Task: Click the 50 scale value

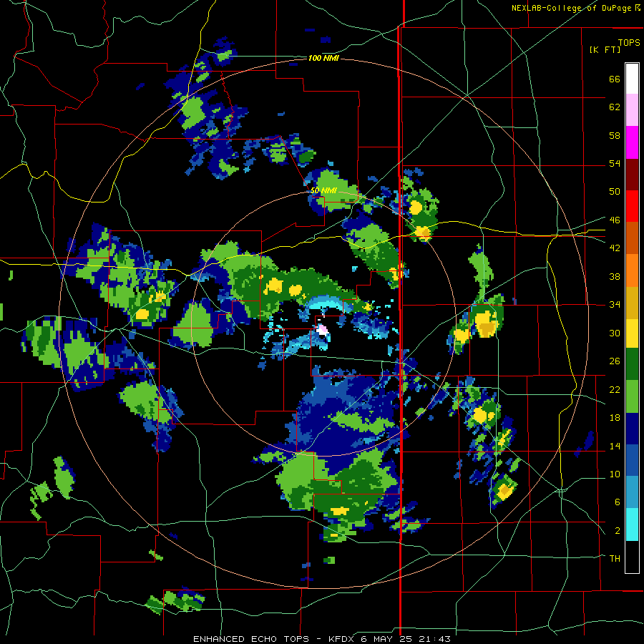Action: [x=615, y=191]
